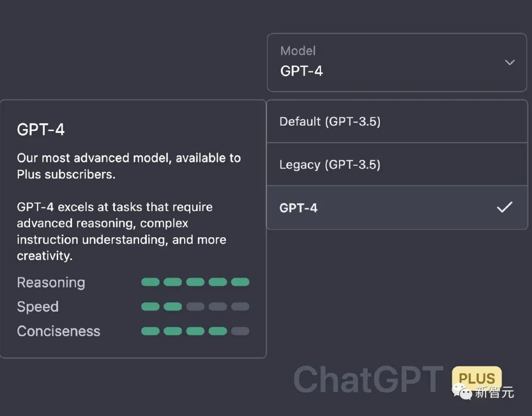Click the first green Reasoning bar segment
532x416 pixels.
tap(150, 282)
